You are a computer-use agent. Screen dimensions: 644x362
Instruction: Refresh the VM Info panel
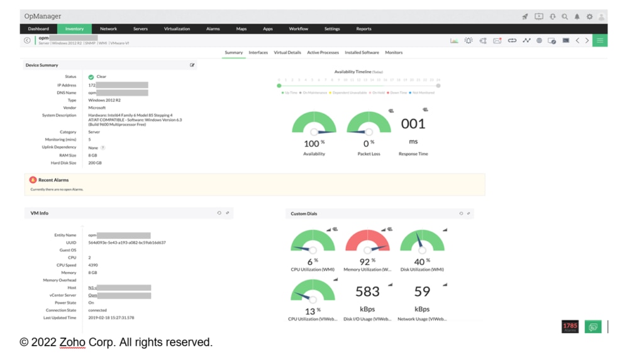[219, 212]
